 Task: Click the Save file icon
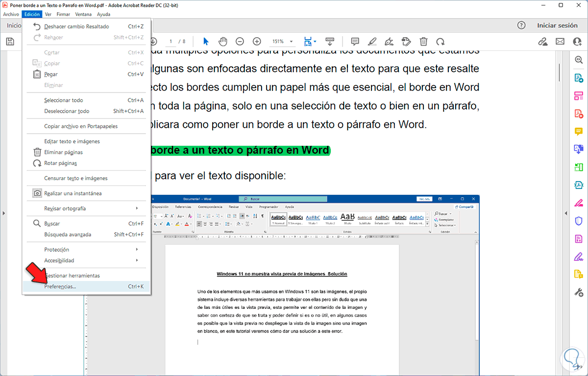pyautogui.click(x=10, y=42)
